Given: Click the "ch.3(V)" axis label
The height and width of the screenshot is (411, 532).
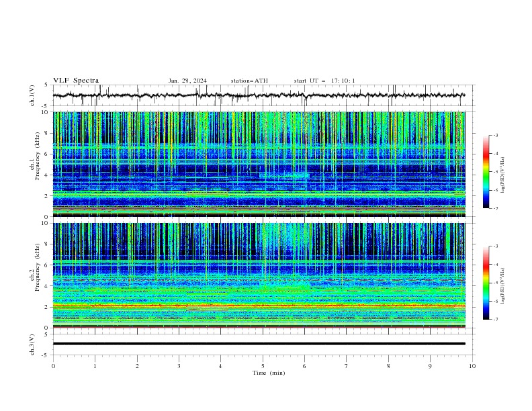Looking at the screenshot, I should 32,345.
